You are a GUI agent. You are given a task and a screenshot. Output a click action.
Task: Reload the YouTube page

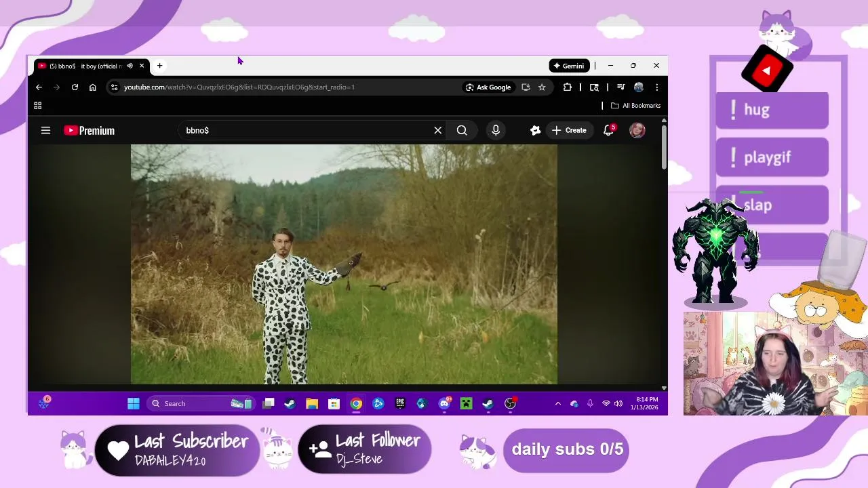pyautogui.click(x=75, y=87)
